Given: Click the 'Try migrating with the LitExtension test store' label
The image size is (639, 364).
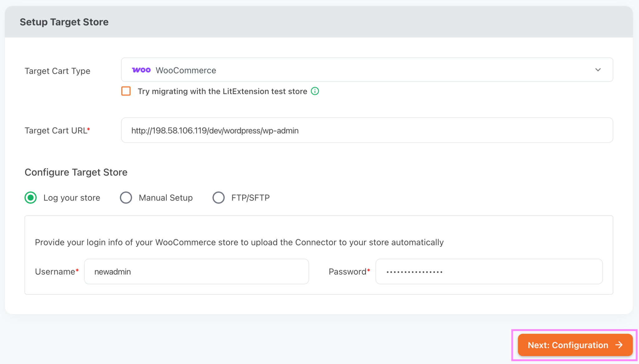Looking at the screenshot, I should point(222,91).
